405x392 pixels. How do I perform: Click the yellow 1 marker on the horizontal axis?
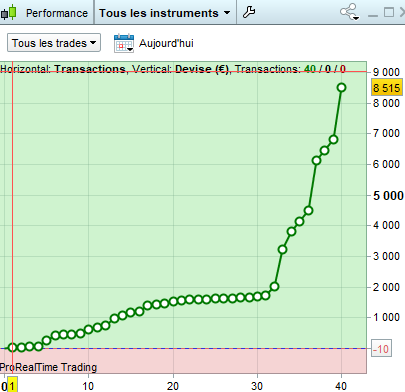12,386
